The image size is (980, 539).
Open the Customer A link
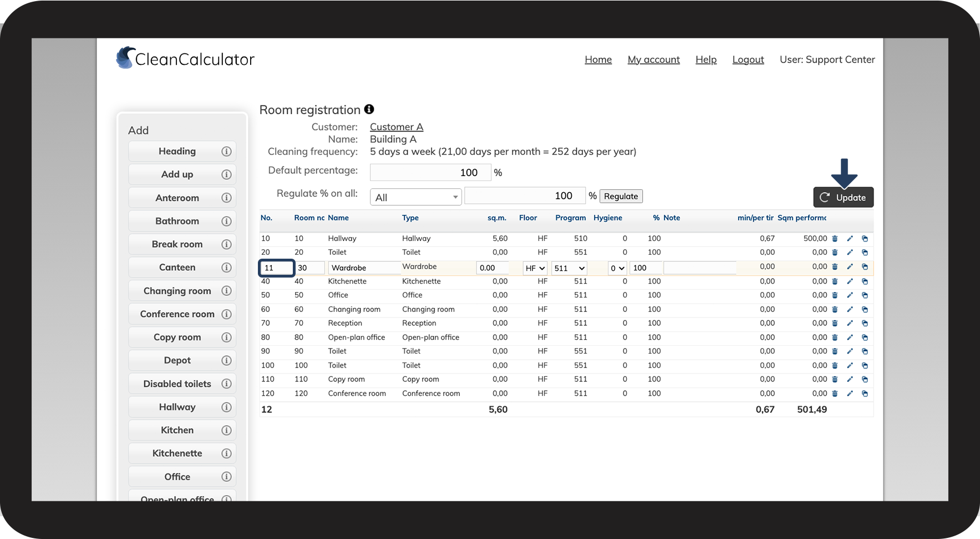[396, 127]
